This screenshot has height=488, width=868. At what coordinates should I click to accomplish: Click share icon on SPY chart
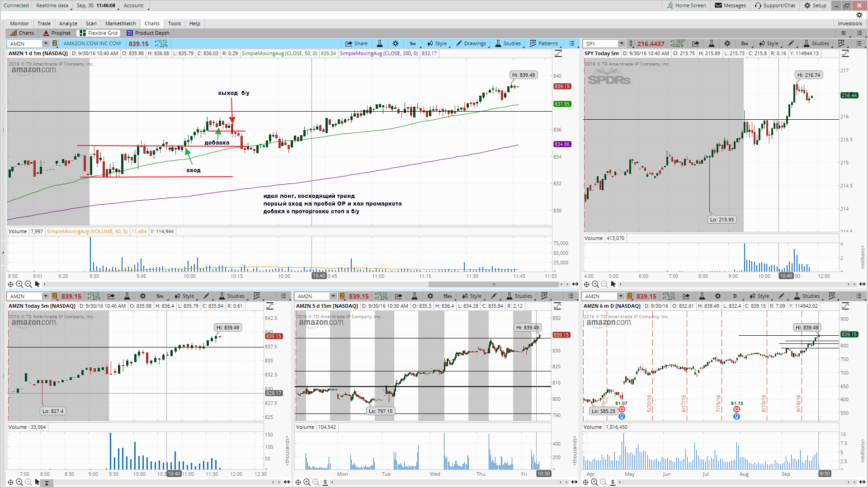(696, 43)
